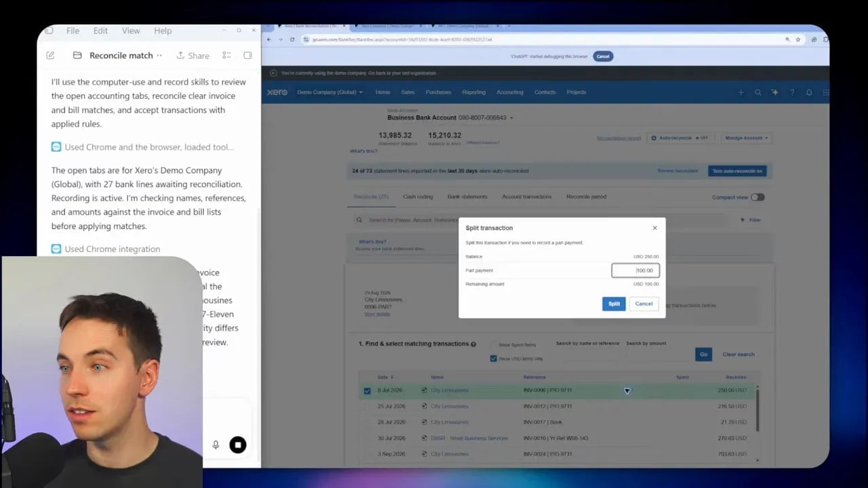
Task: Open notifications bell icon in Xero
Action: point(808,93)
